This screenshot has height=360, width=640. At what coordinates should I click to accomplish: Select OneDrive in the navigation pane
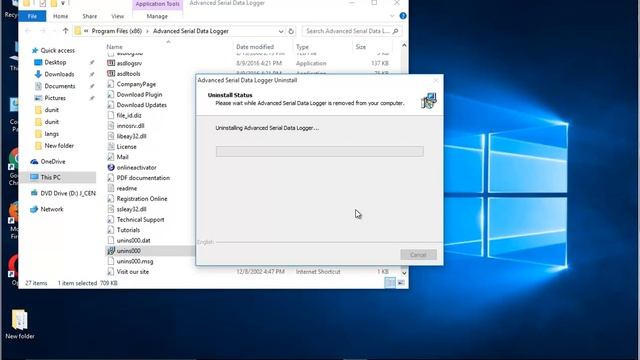[53, 162]
